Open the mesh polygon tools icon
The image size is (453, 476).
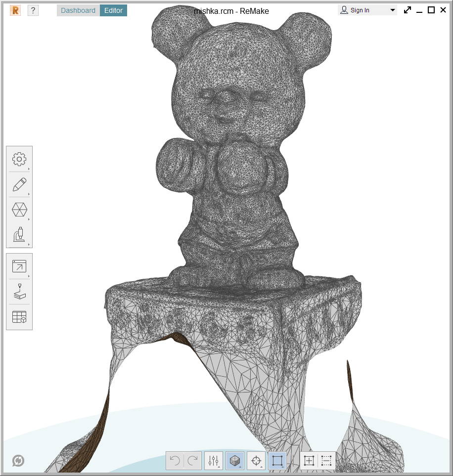point(19,210)
